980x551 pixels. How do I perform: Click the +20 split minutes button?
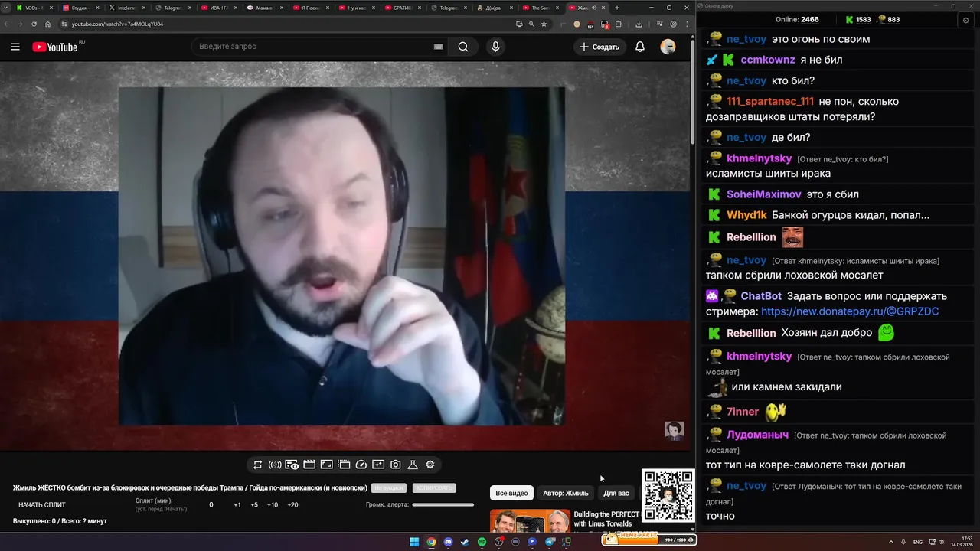(x=292, y=505)
